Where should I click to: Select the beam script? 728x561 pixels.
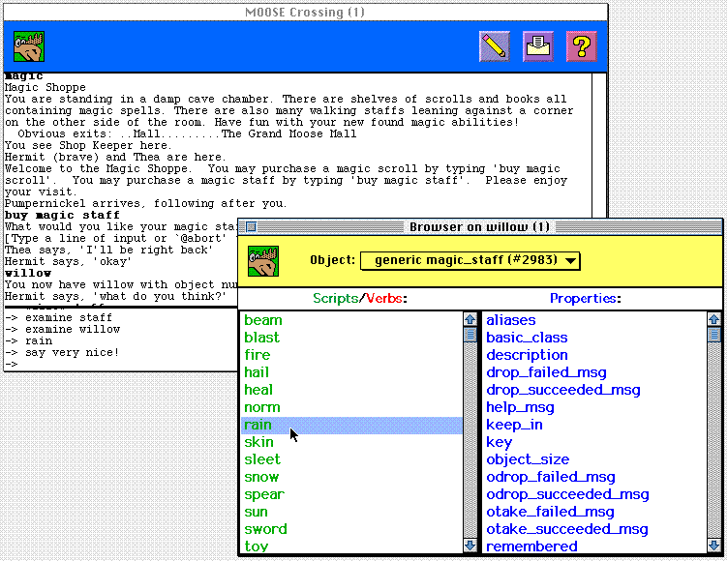point(263,320)
